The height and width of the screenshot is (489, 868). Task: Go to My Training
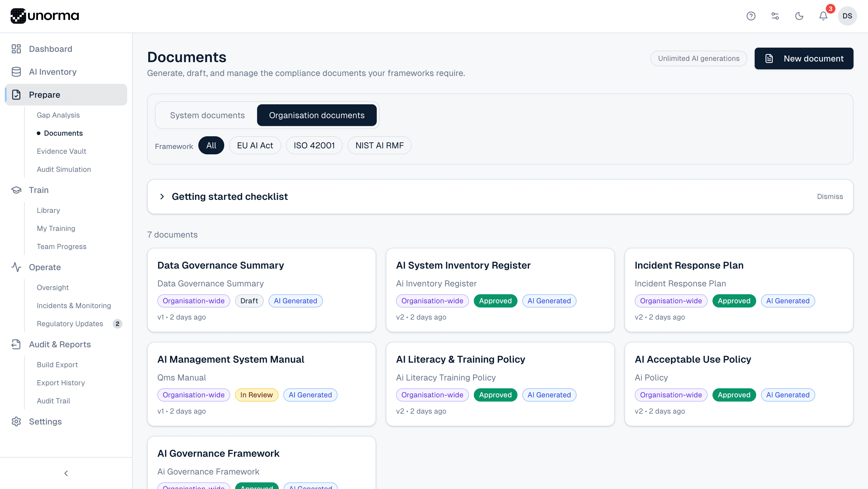56,229
